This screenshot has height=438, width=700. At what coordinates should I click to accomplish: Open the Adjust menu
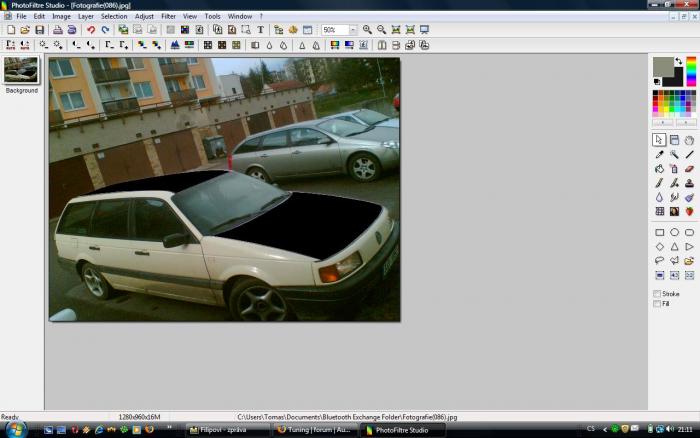144,17
